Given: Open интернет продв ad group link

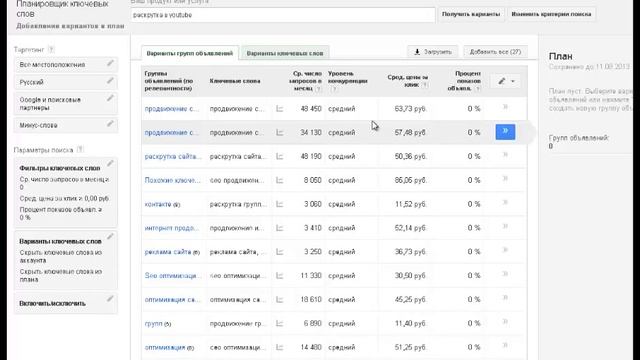Looking at the screenshot, I should (171, 228).
